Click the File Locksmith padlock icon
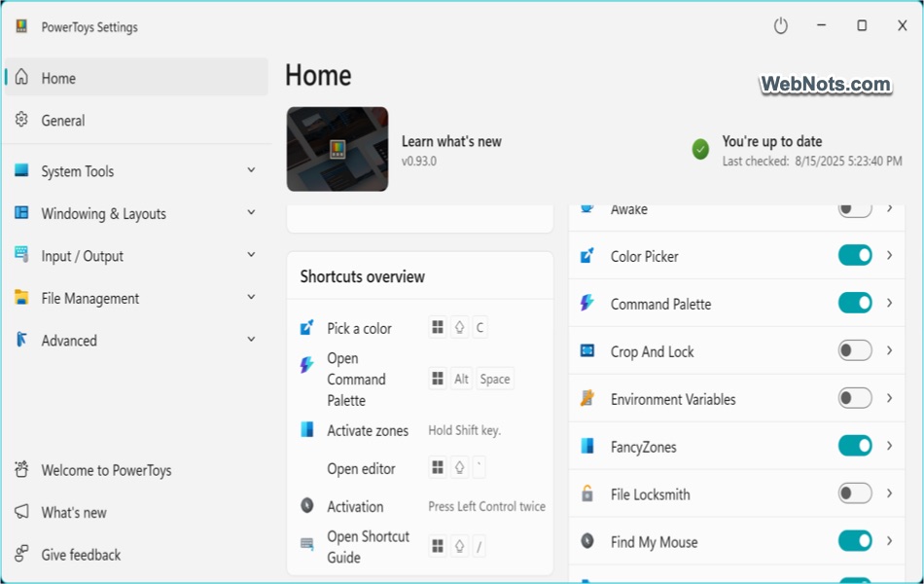This screenshot has width=924, height=584. point(587,493)
